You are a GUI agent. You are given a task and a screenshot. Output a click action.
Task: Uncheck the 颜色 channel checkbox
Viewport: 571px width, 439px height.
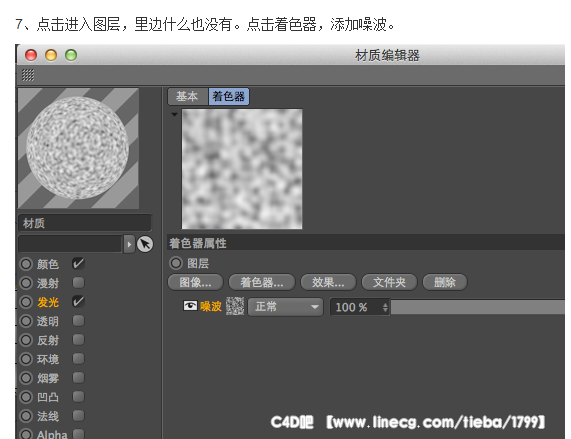point(78,264)
